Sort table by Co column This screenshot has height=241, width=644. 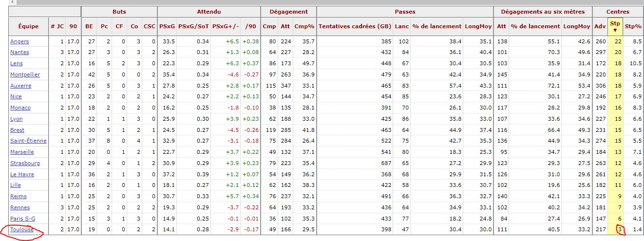tap(134, 26)
